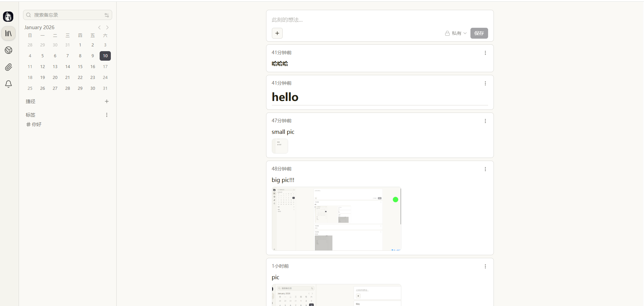Open options menu for the hello memo

pos(485,83)
